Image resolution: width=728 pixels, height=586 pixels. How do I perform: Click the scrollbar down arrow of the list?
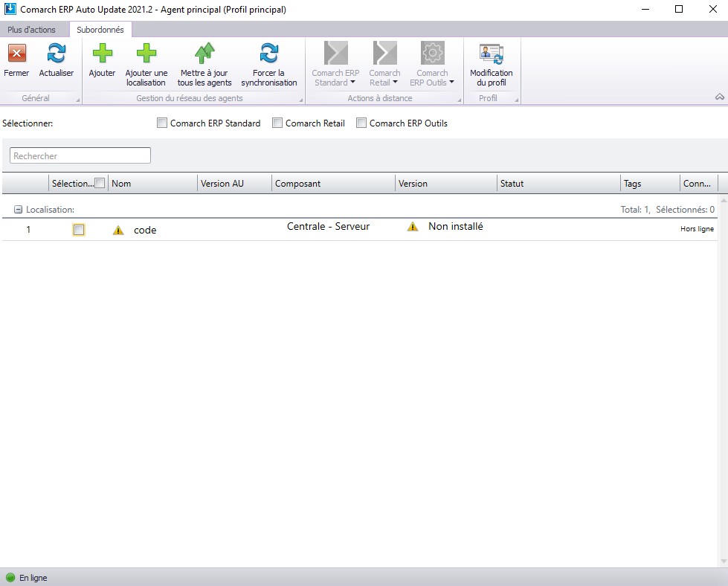click(724, 561)
